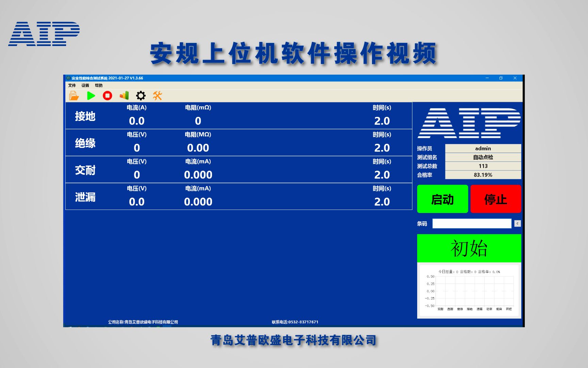Viewport: 588px width, 368px height.
Task: Click the AIP logo in right panel
Action: (x=469, y=123)
